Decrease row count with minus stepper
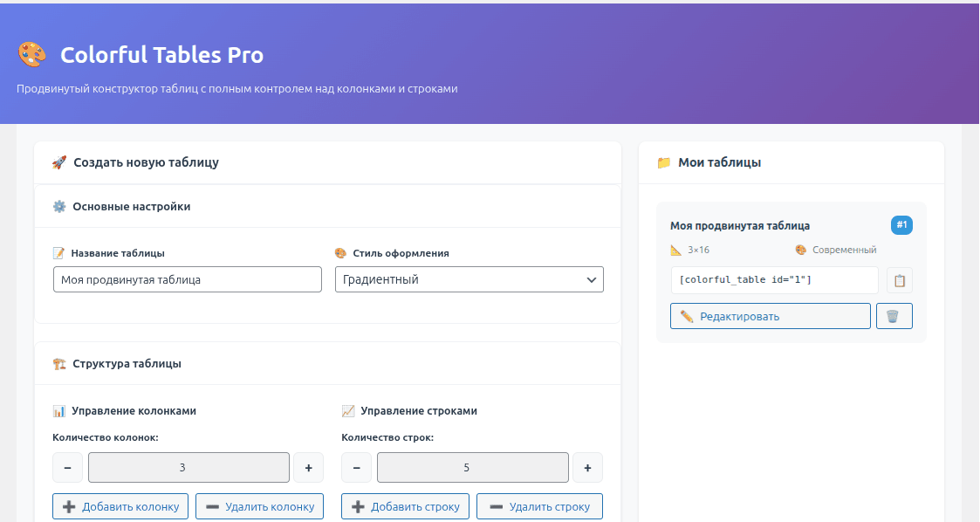Screen dimensions: 980x522 pos(356,468)
